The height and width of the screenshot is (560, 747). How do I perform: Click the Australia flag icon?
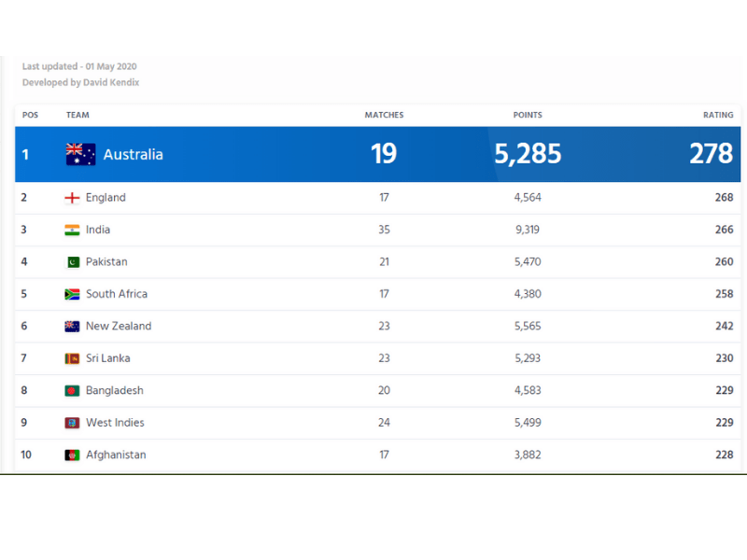point(80,154)
